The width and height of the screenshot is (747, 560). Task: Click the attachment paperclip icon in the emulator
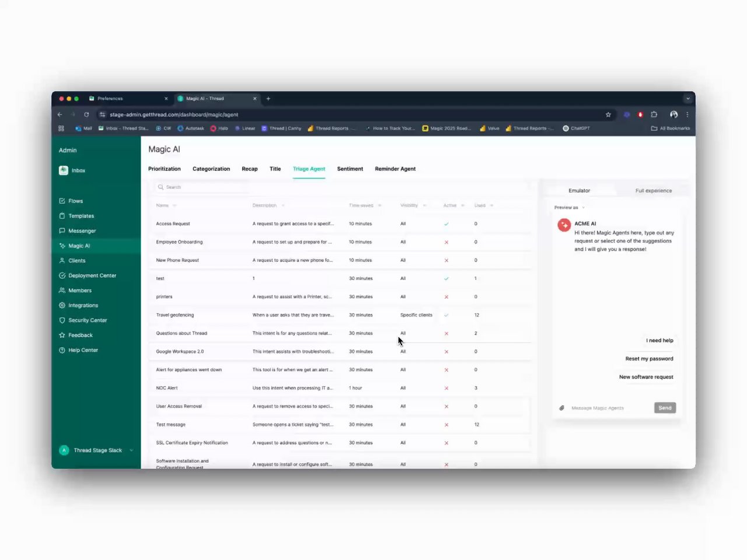pyautogui.click(x=561, y=408)
